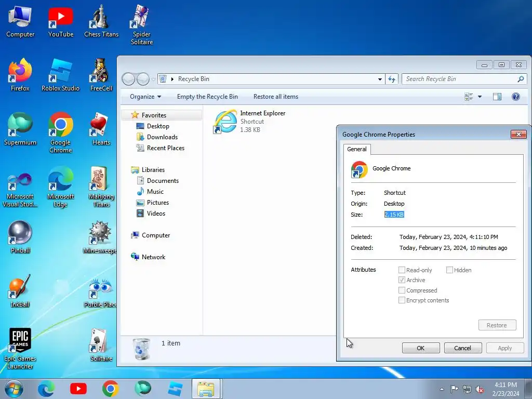Open the Computer desktop icon
The image size is (532, 399).
click(20, 21)
